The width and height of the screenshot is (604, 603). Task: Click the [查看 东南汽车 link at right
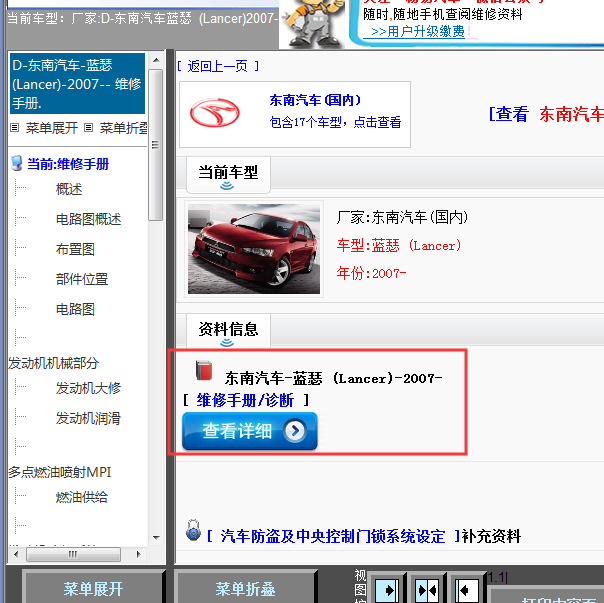coord(546,114)
